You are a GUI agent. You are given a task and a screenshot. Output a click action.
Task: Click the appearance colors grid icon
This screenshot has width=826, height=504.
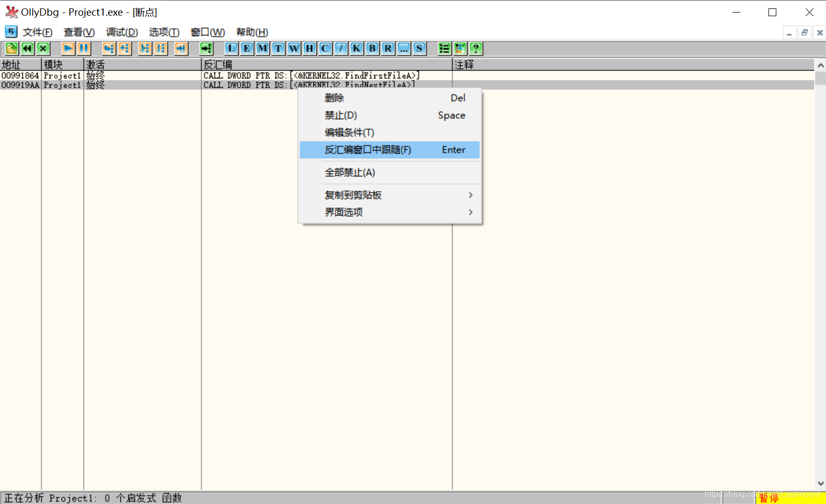(460, 49)
